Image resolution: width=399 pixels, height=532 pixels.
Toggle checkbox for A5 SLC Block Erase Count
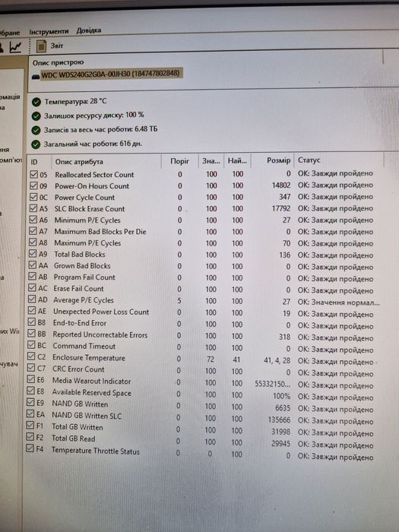[x=33, y=208]
